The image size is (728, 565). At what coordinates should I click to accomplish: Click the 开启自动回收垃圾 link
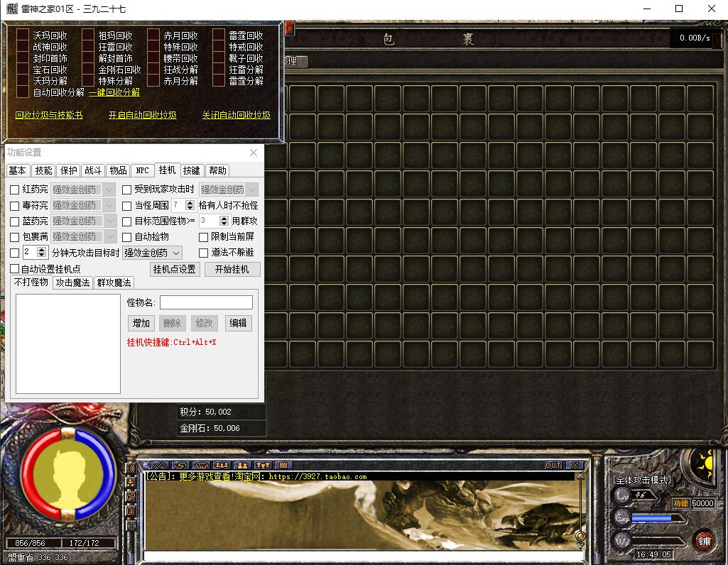pos(142,115)
